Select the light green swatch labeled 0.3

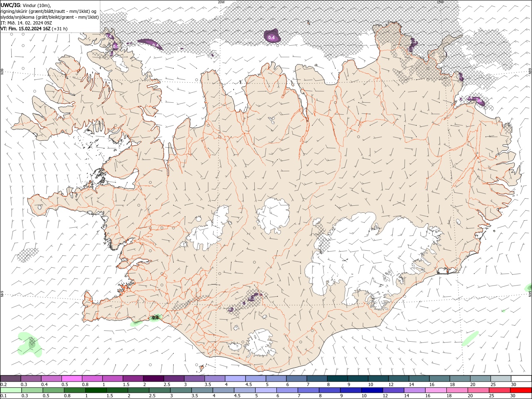point(32,390)
